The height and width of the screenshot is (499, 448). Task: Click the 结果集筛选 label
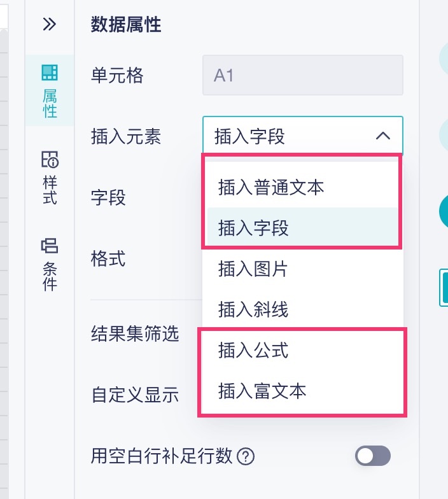pos(135,332)
